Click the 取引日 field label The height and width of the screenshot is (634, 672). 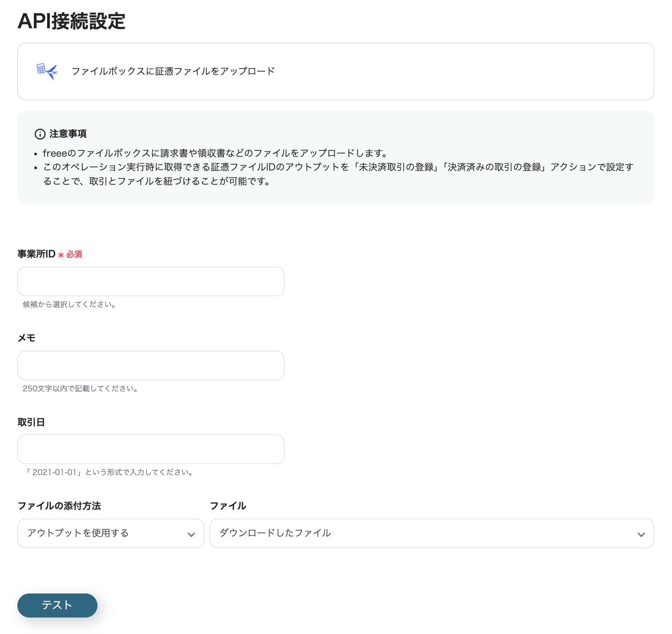[x=31, y=422]
